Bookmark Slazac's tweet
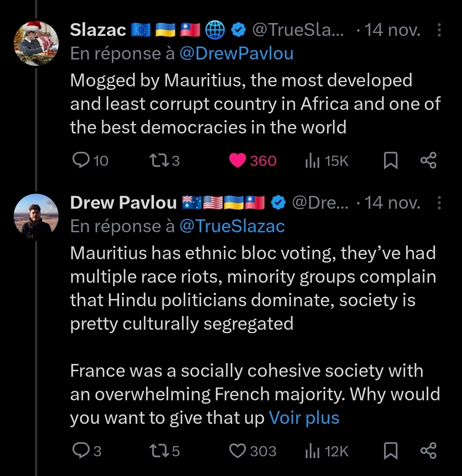462x476 pixels. [x=390, y=161]
